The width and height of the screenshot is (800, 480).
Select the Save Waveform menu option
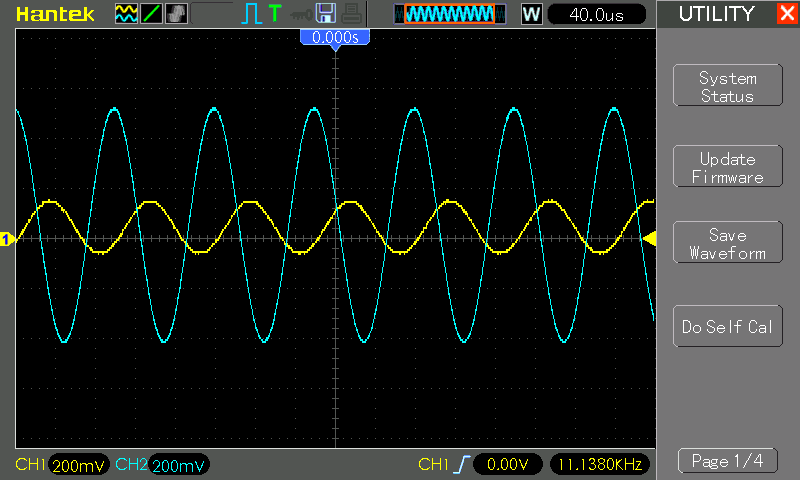727,244
